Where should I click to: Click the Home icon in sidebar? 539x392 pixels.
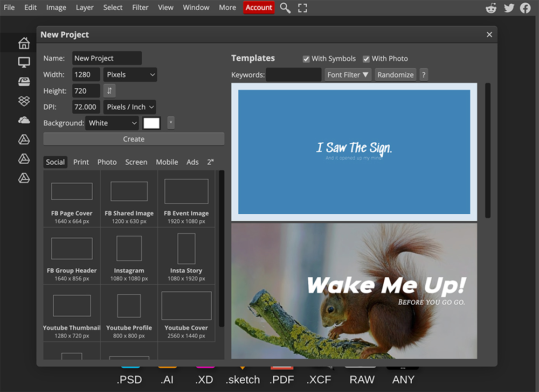(24, 43)
